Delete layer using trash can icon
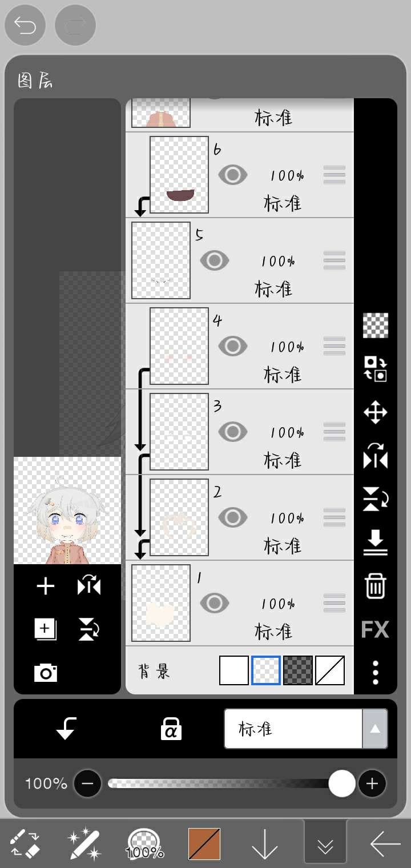This screenshot has width=411, height=868. 376,586
